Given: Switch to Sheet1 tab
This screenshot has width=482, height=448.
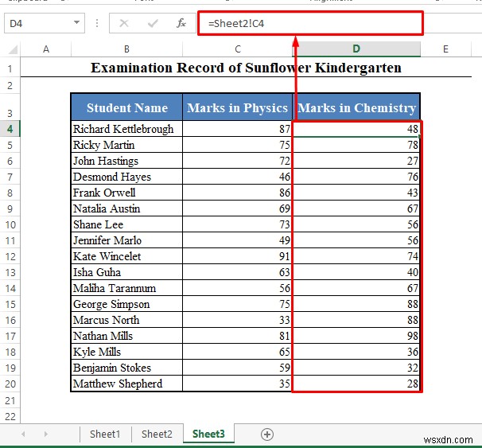Looking at the screenshot, I should [x=105, y=434].
